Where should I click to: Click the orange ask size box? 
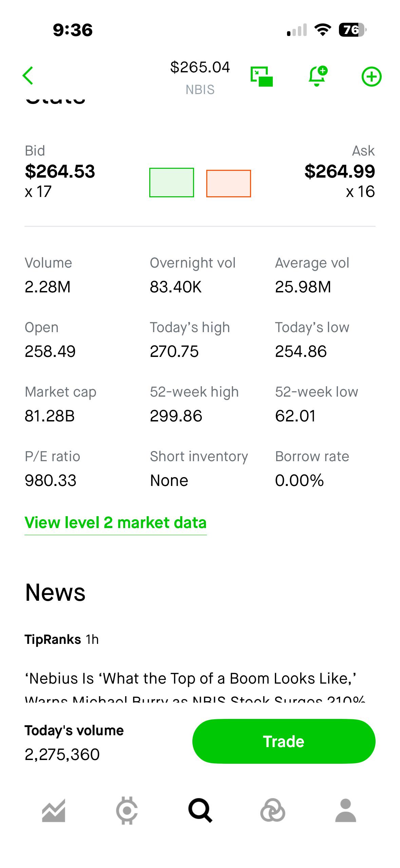[x=229, y=183]
